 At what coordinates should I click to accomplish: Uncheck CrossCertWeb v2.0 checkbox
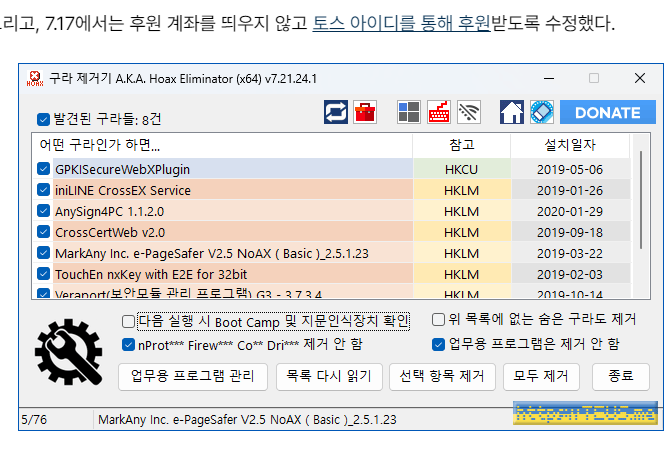43,231
